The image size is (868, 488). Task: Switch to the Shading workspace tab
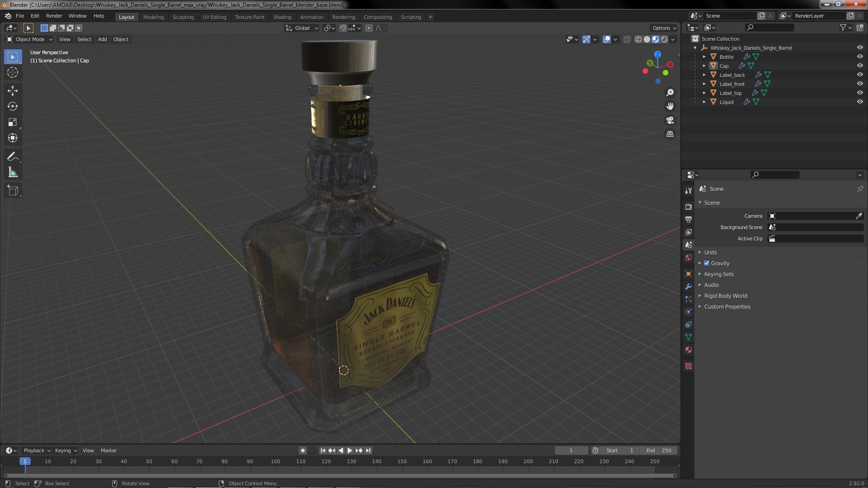point(282,17)
